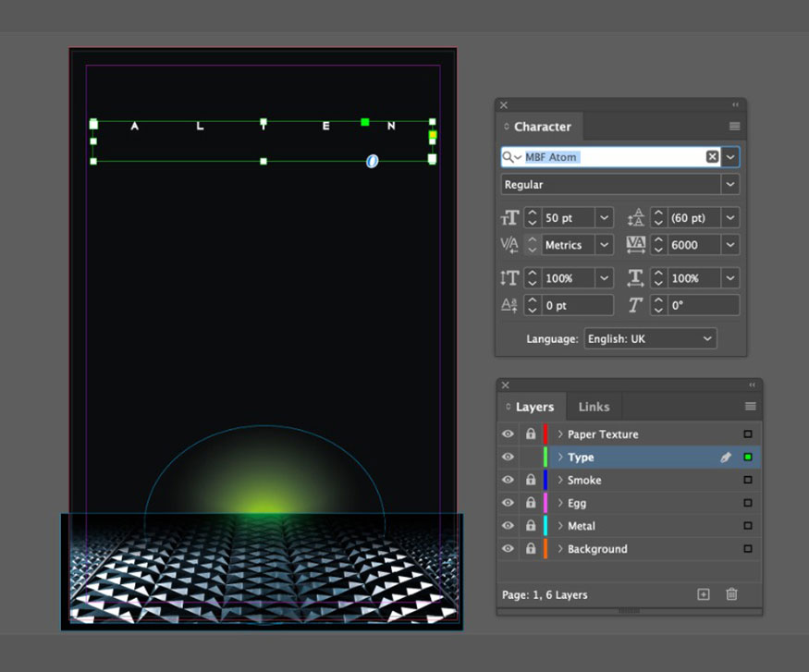Open the Layers panel menu icon
The width and height of the screenshot is (809, 672).
pyautogui.click(x=750, y=407)
